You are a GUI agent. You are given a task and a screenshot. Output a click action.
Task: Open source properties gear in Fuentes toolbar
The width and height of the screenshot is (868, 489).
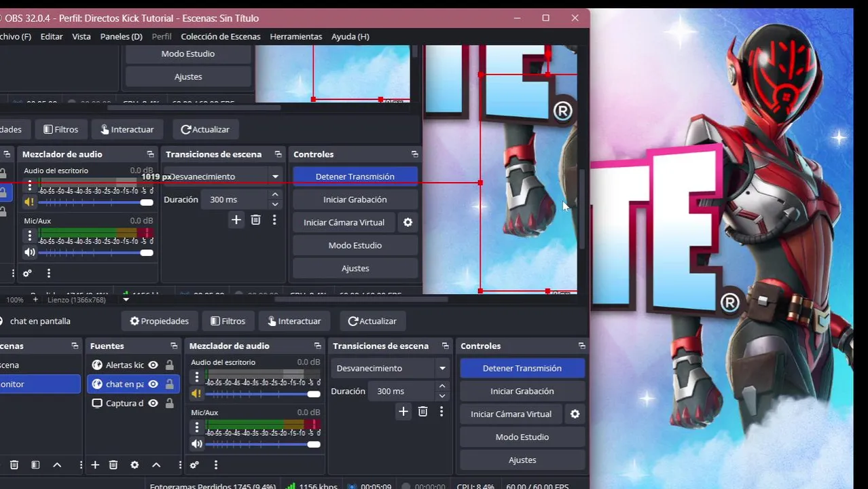(x=134, y=465)
